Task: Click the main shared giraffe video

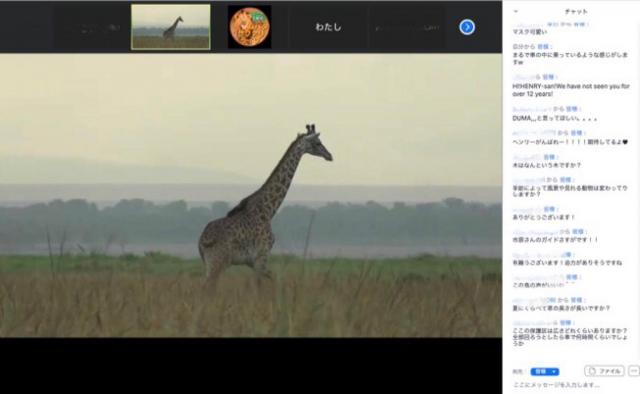Action: click(x=251, y=195)
